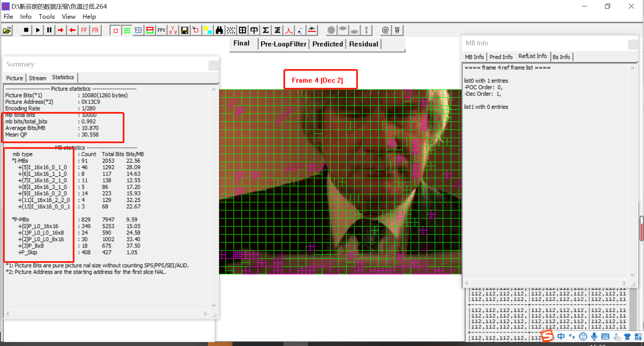This screenshot has height=346, width=644.
Task: Click the gray circle toolbar icon
Action: (331, 31)
